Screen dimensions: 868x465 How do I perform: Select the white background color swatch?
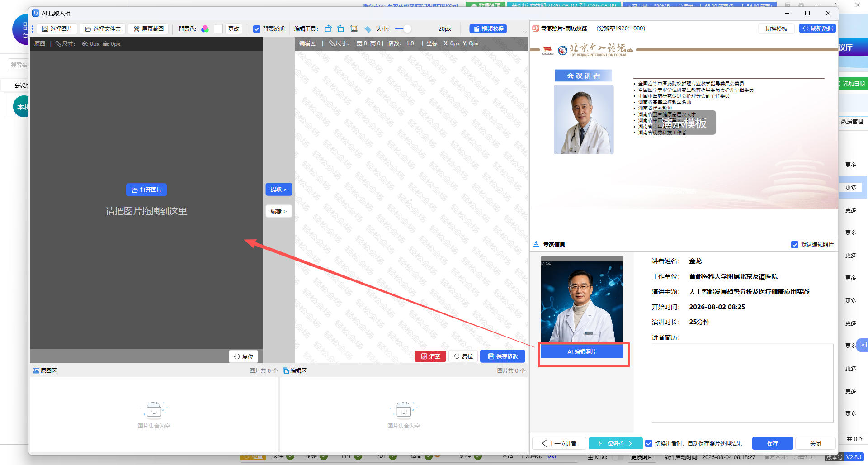(x=218, y=29)
